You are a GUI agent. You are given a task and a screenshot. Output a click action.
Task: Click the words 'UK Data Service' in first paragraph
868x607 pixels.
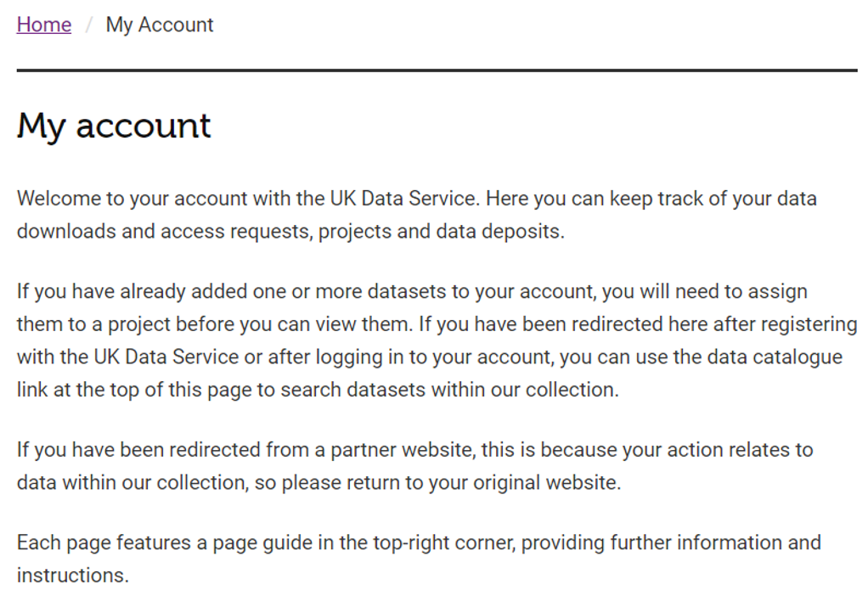point(403,199)
